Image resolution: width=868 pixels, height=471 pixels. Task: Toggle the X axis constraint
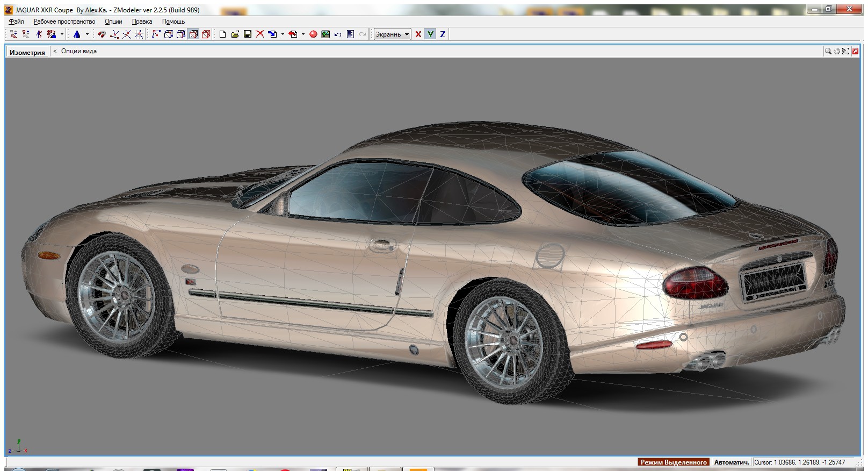click(x=418, y=34)
